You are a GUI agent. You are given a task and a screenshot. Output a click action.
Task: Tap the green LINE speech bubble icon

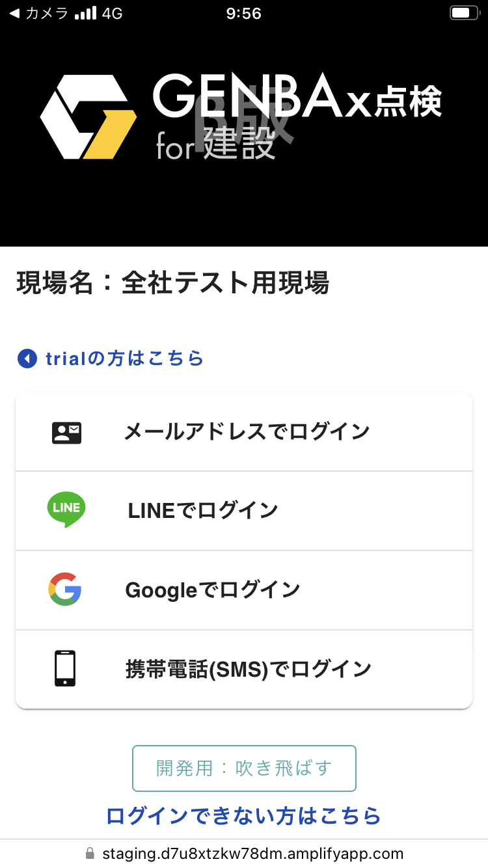(x=66, y=509)
